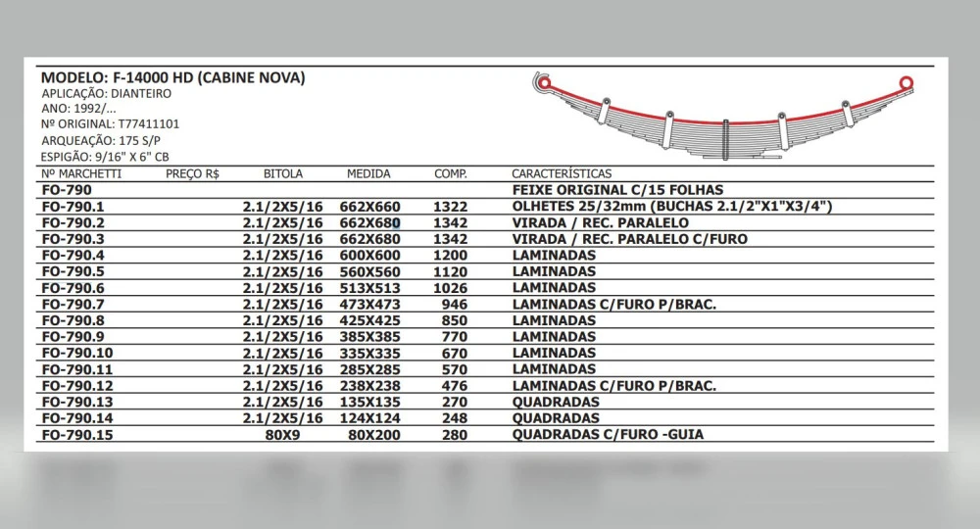Click the measure '335X335'

point(370,353)
